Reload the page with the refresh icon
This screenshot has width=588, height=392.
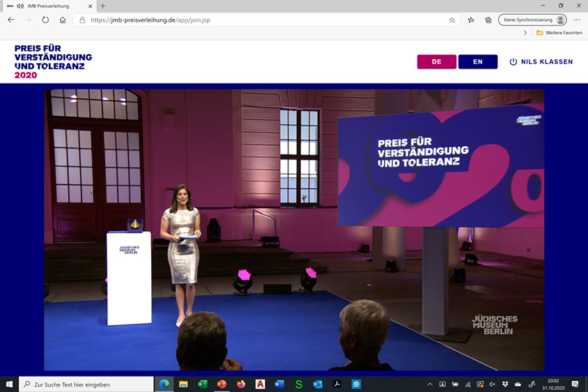[45, 20]
